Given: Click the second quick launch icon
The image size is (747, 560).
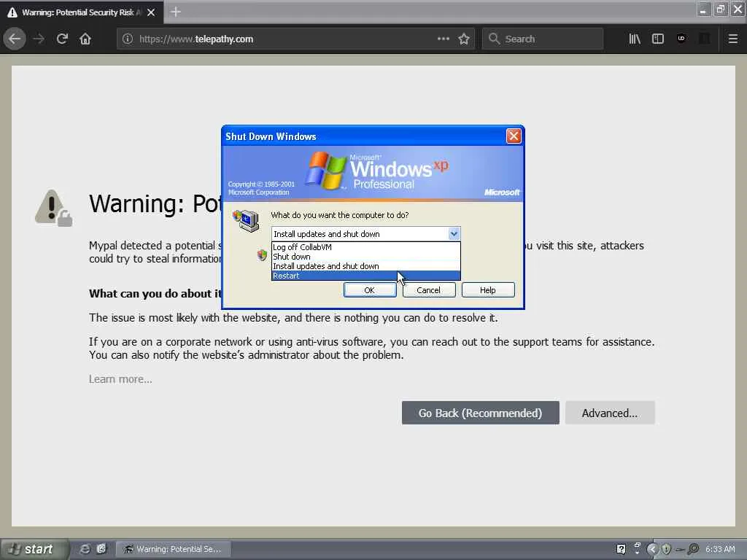Looking at the screenshot, I should pos(101,549).
